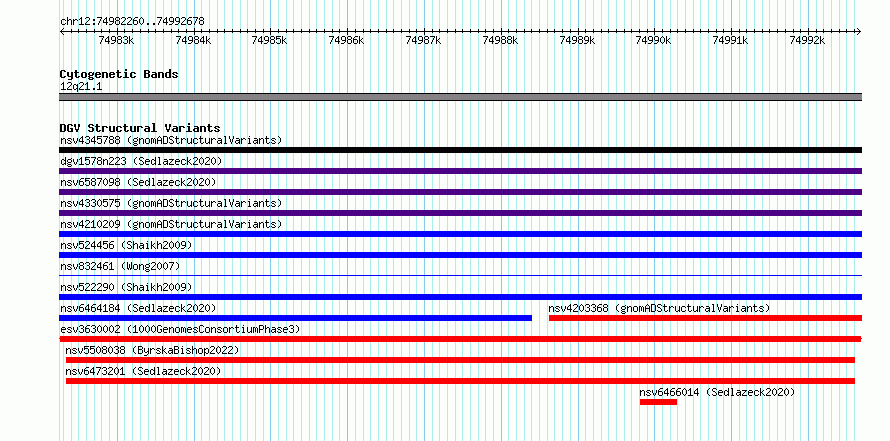The height and width of the screenshot is (441, 890).
Task: Click the short nsv6466014 red bar
Action: click(x=658, y=402)
